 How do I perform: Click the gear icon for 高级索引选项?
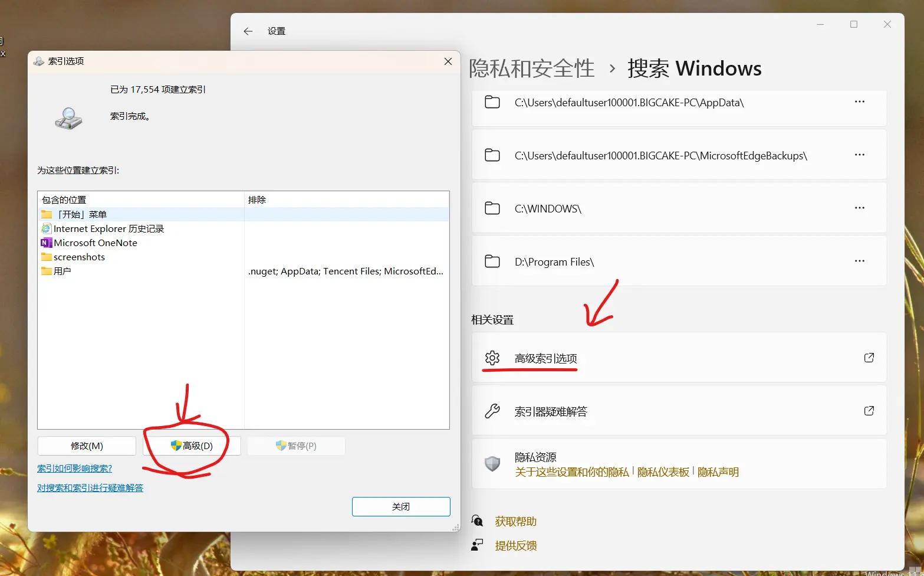tap(492, 358)
